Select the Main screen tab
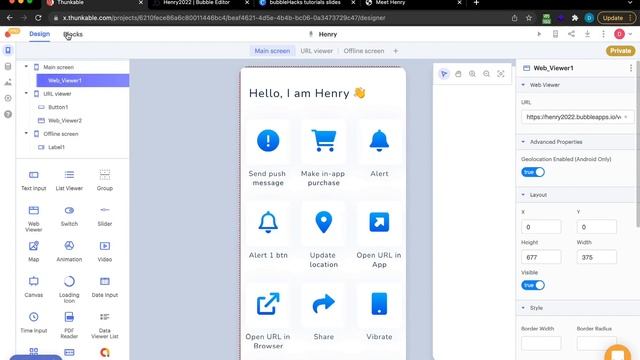 pyautogui.click(x=272, y=51)
